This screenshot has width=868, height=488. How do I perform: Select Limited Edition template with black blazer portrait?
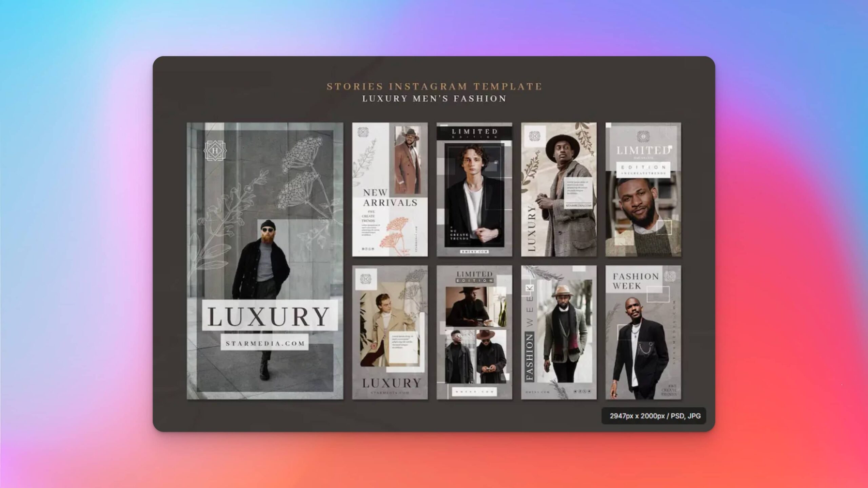click(x=474, y=190)
